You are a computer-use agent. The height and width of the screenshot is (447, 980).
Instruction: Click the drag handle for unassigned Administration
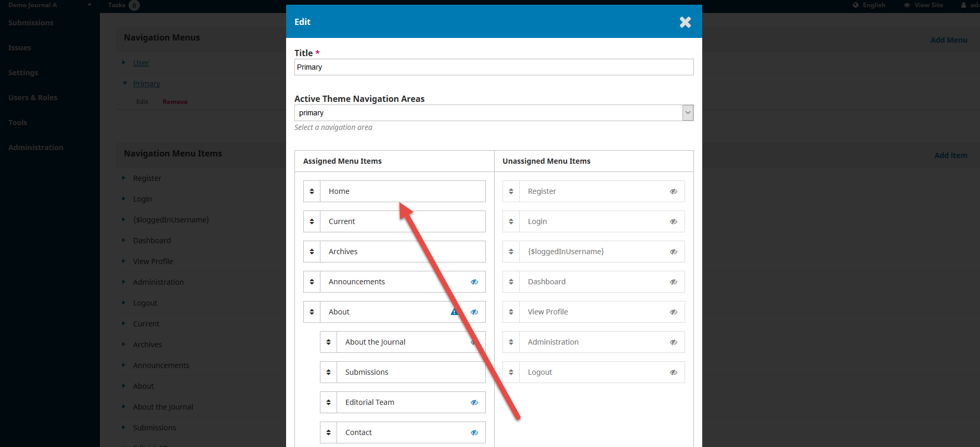click(511, 342)
